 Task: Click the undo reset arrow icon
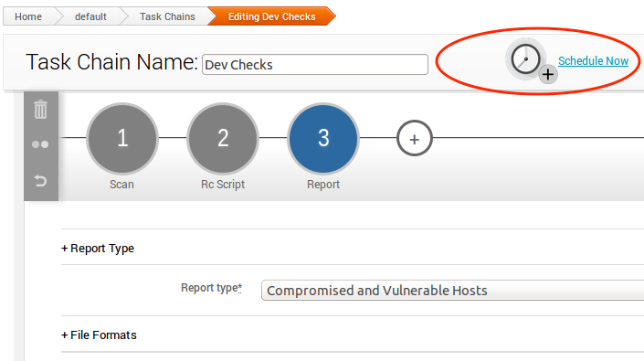point(40,180)
